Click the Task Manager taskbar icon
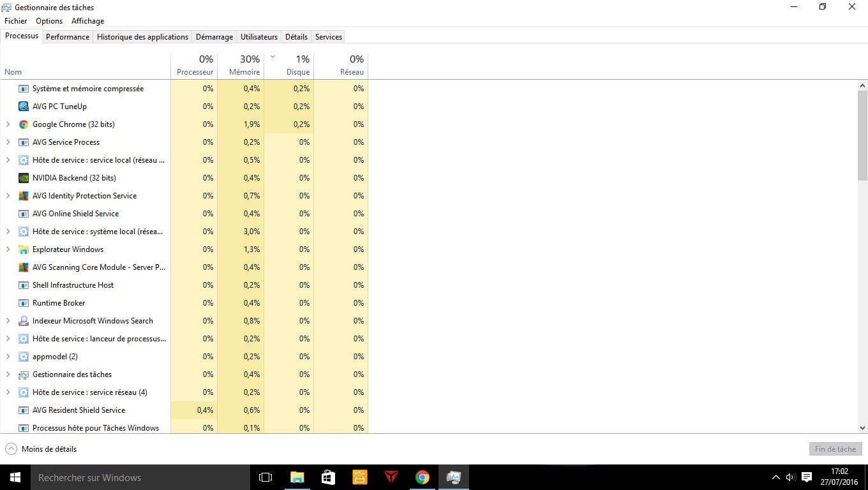This screenshot has height=490, width=868. click(454, 477)
